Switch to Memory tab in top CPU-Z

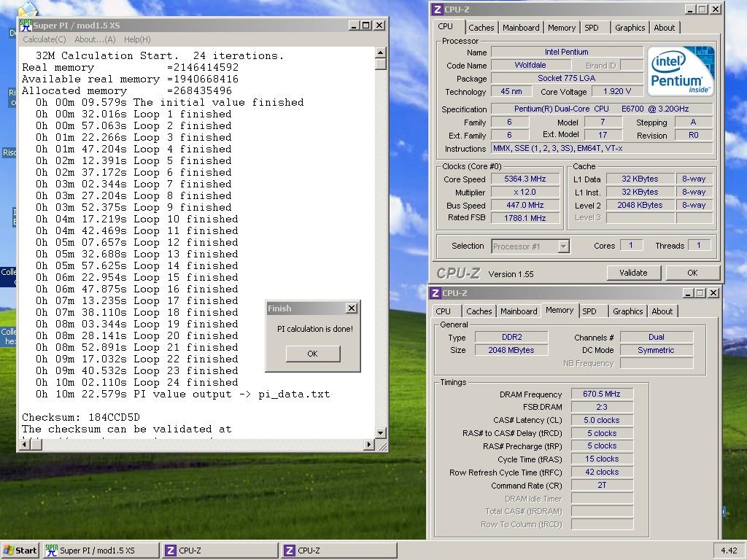click(562, 28)
